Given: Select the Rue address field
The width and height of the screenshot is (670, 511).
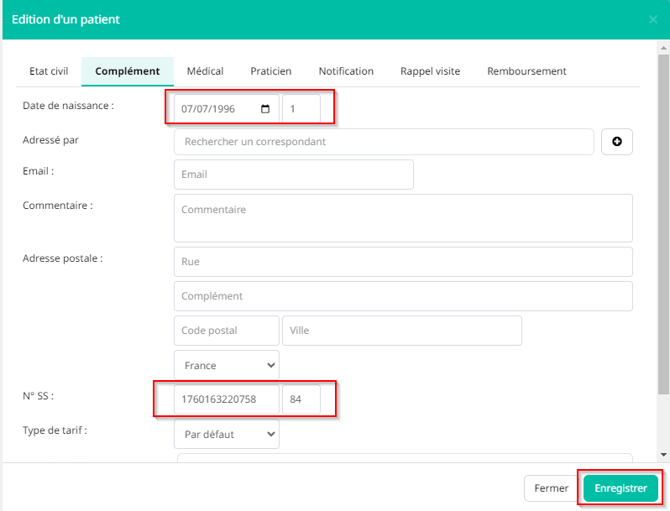Looking at the screenshot, I should pyautogui.click(x=403, y=262).
